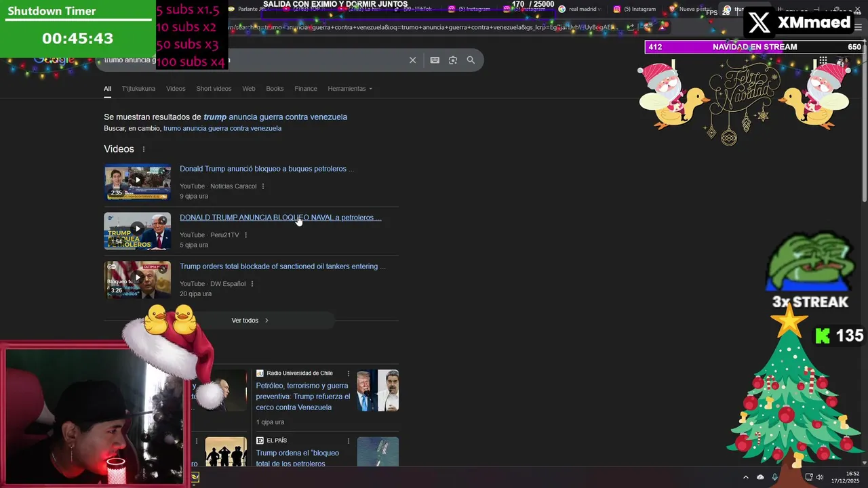This screenshot has width=868, height=488.
Task: Show hidden tray icons with the up chevron
Action: pos(746,477)
